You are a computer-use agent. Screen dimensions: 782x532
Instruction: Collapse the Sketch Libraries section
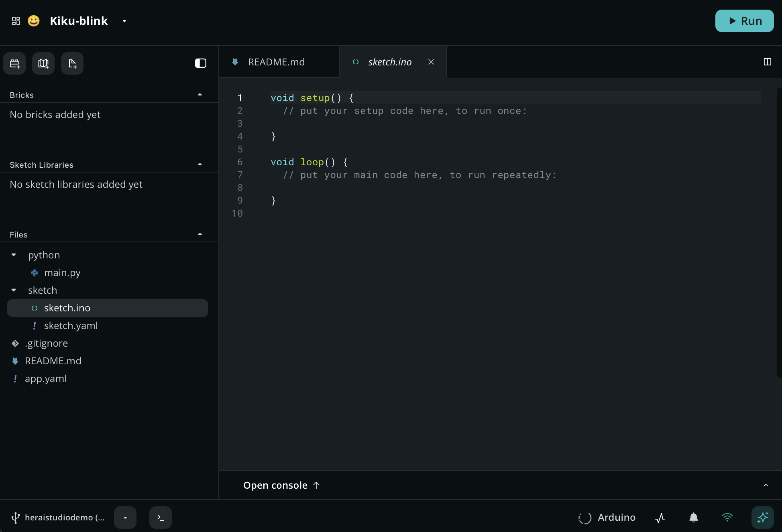200,164
